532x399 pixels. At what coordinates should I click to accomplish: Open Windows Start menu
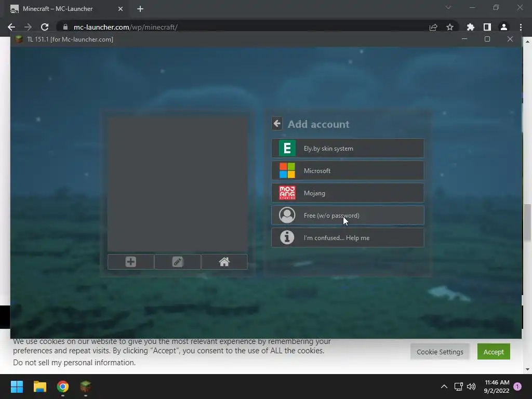tap(17, 387)
